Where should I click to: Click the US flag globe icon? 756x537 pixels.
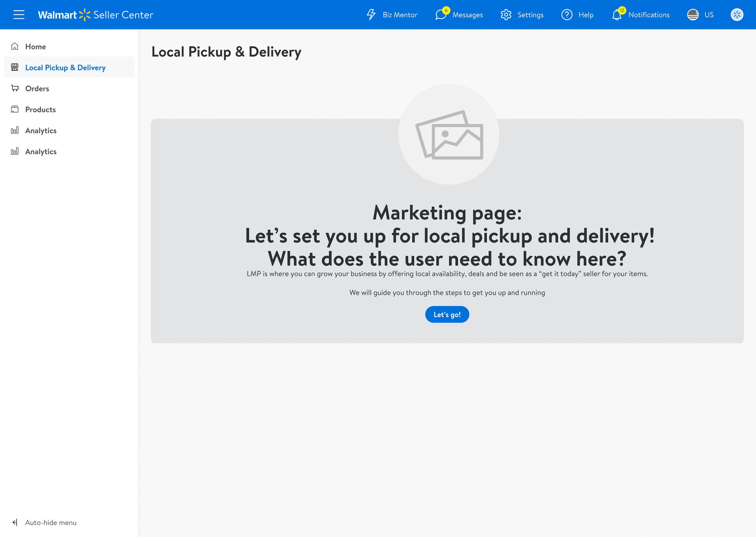693,15
